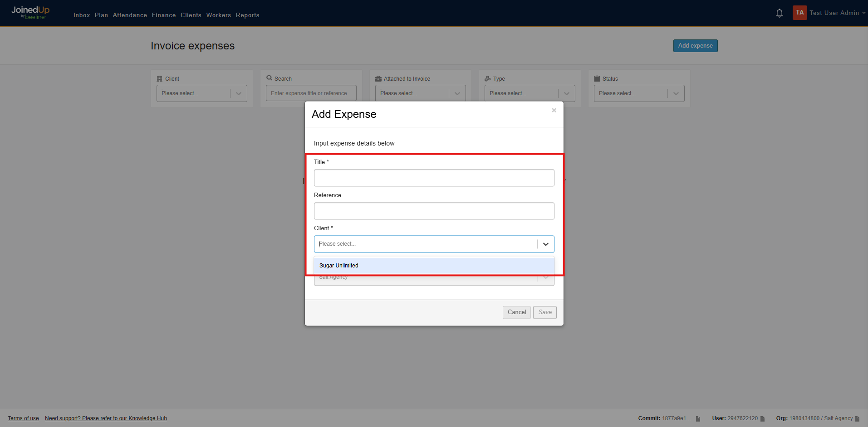Screen dimensions: 868x427
Task: Open the Terms of use link
Action: [x=23, y=418]
